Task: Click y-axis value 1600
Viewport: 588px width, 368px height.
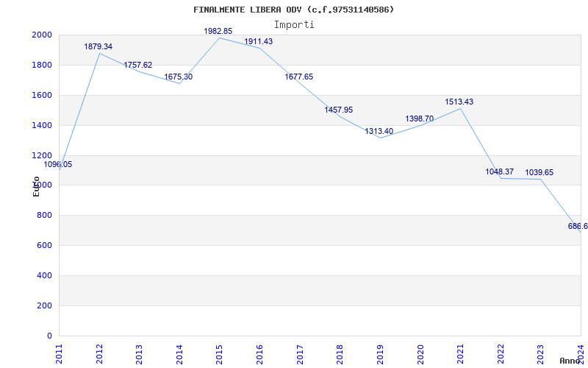Action: coord(43,96)
